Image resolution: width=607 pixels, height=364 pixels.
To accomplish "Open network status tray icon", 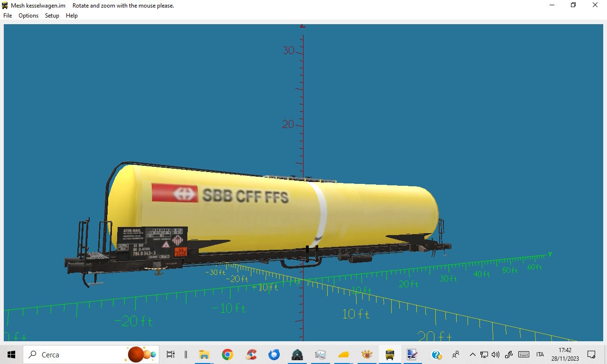I will point(484,355).
